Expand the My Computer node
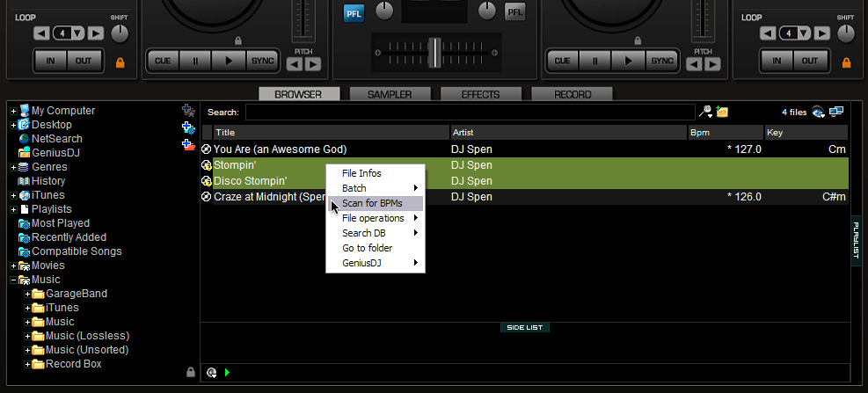 click(13, 111)
